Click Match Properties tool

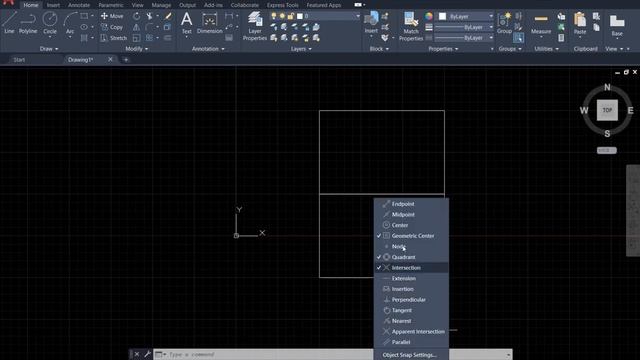pyautogui.click(x=411, y=26)
